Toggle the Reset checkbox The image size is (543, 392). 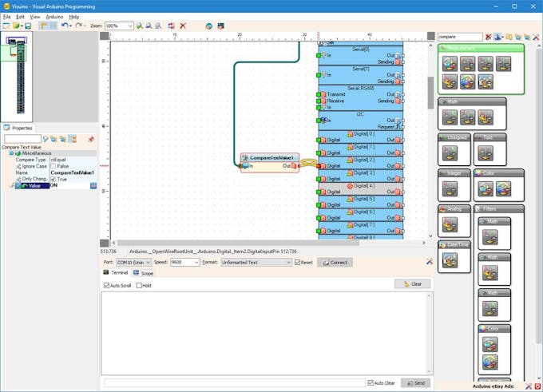coord(298,262)
